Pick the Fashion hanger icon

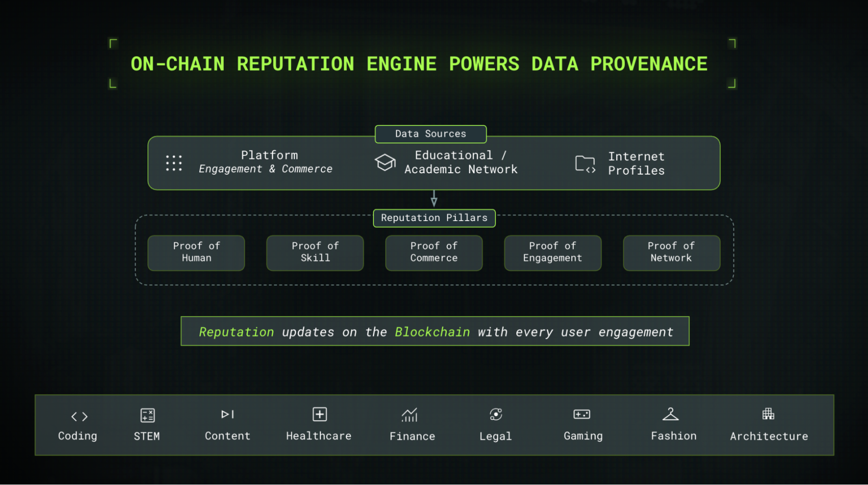coord(670,414)
